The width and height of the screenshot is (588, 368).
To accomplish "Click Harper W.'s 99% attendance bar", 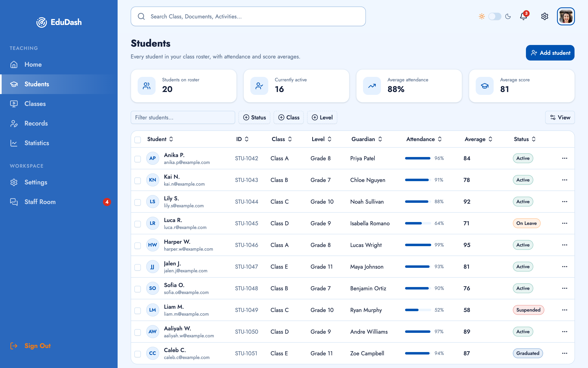I will tap(418, 245).
